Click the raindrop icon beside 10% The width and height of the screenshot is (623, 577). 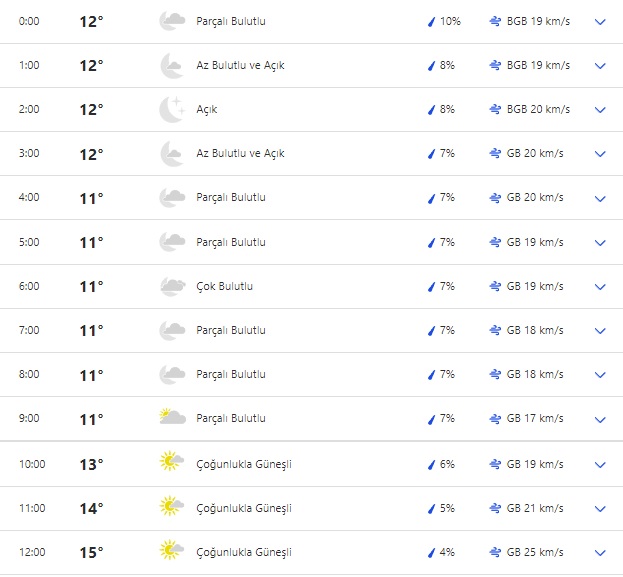click(x=431, y=21)
